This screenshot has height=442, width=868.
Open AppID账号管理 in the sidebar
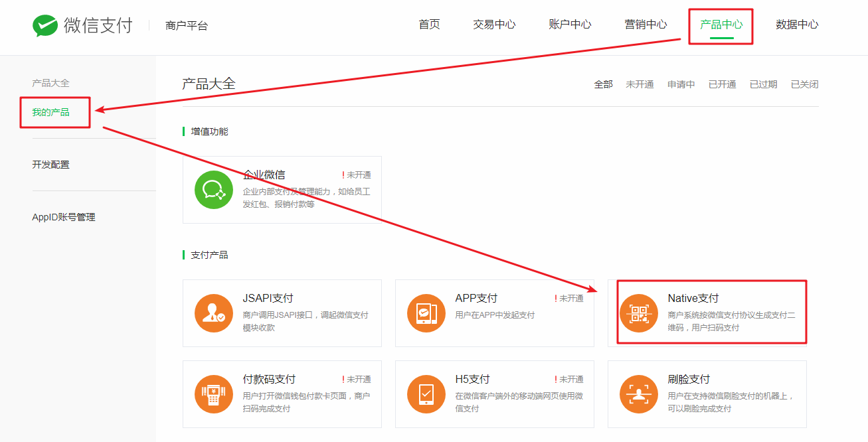64,217
